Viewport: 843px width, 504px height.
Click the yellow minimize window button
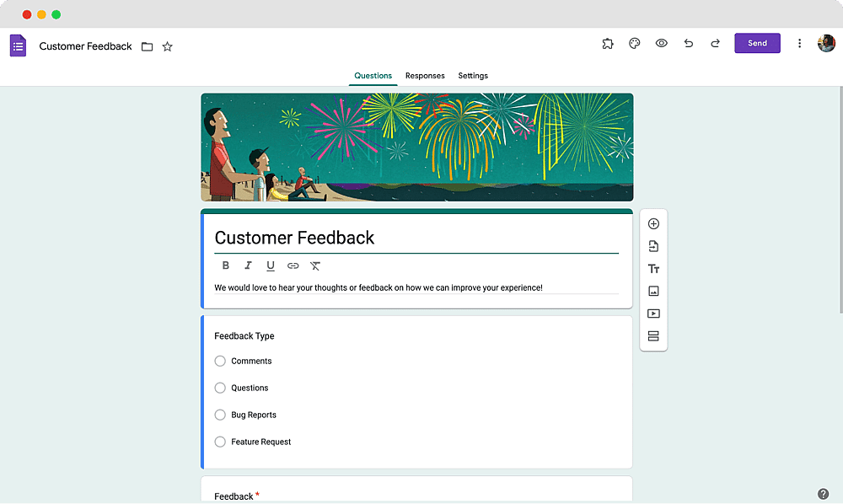click(41, 14)
